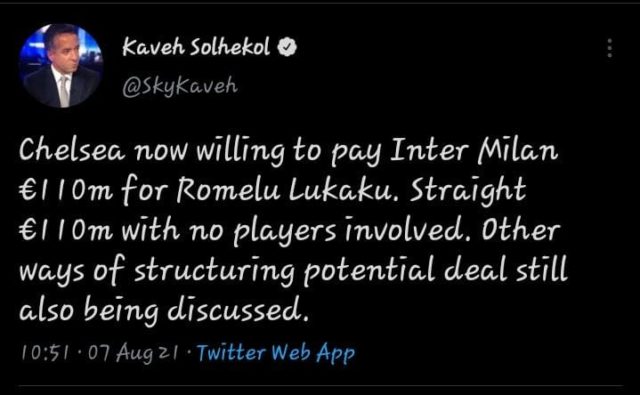
Task: Click the 10:51 timestamp
Action: click(x=45, y=353)
